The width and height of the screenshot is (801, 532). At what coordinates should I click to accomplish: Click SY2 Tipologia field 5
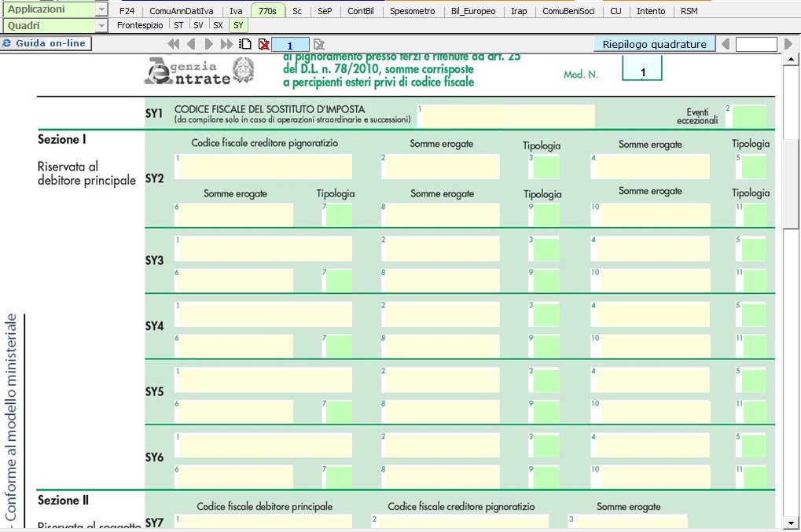pos(754,167)
